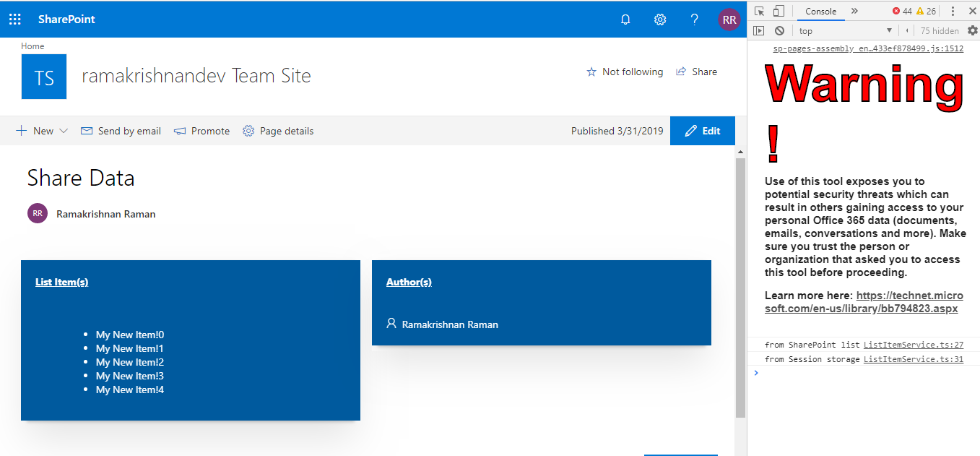Click the DevTools error count badge
980x456 pixels.
click(902, 11)
